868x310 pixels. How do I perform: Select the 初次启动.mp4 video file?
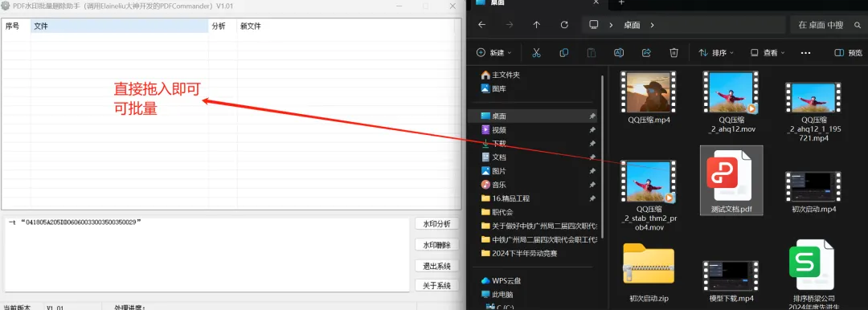tap(813, 192)
